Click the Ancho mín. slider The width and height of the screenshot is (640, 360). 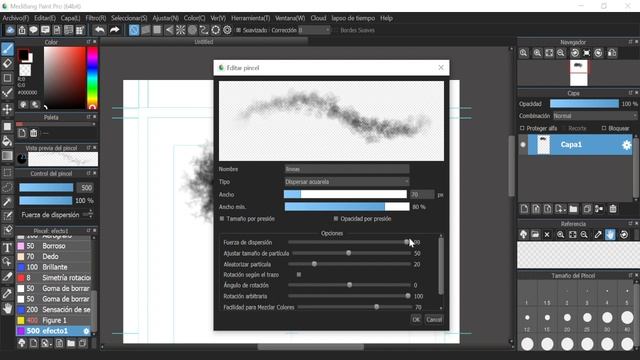pos(347,207)
